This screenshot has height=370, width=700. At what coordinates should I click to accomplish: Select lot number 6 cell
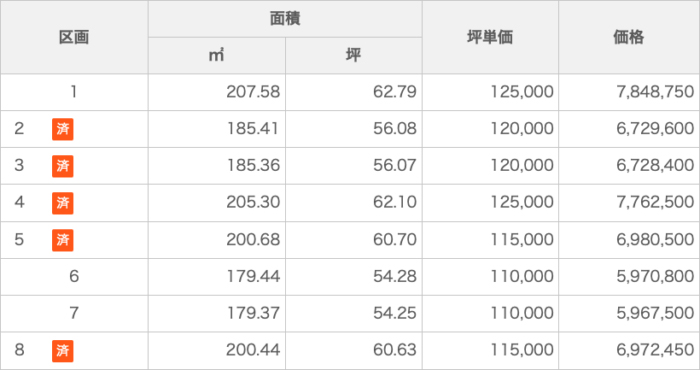[x=74, y=277]
